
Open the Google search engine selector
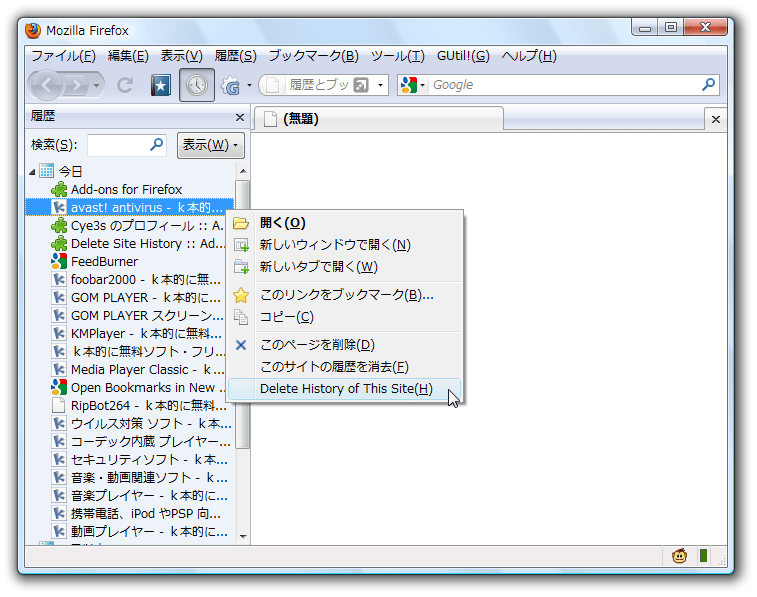click(413, 85)
